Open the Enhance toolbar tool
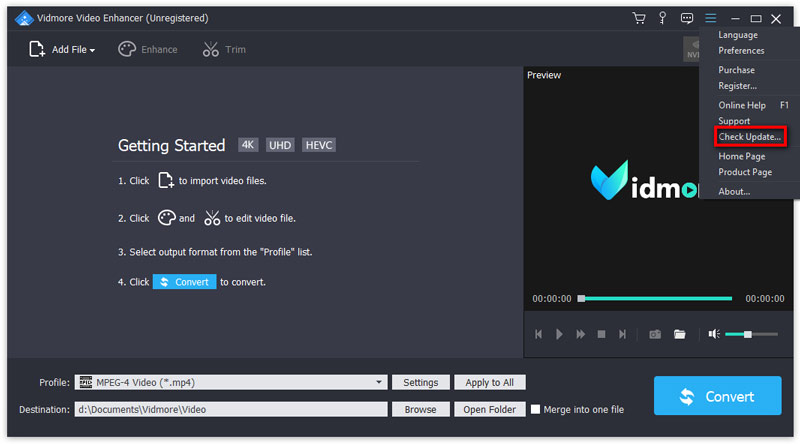The height and width of the screenshot is (444, 800). 148,50
